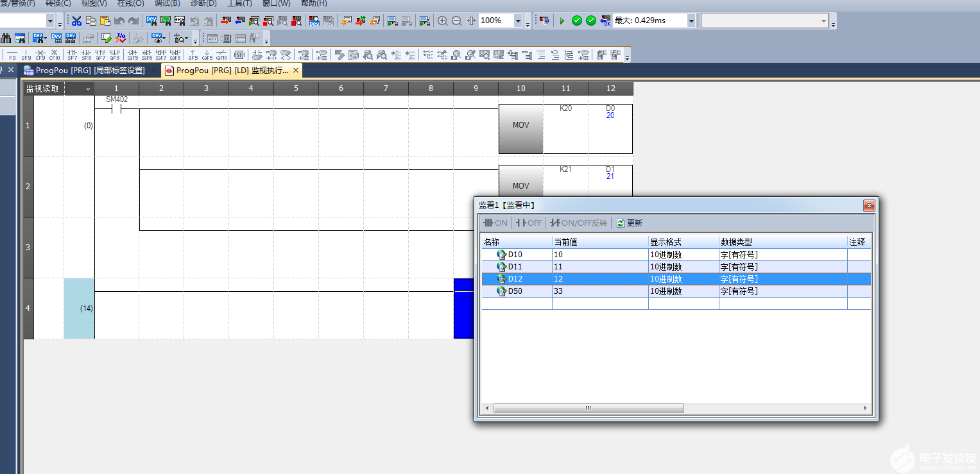Image resolution: width=980 pixels, height=474 pixels.
Task: Click D12 current value cell 12
Action: click(600, 279)
